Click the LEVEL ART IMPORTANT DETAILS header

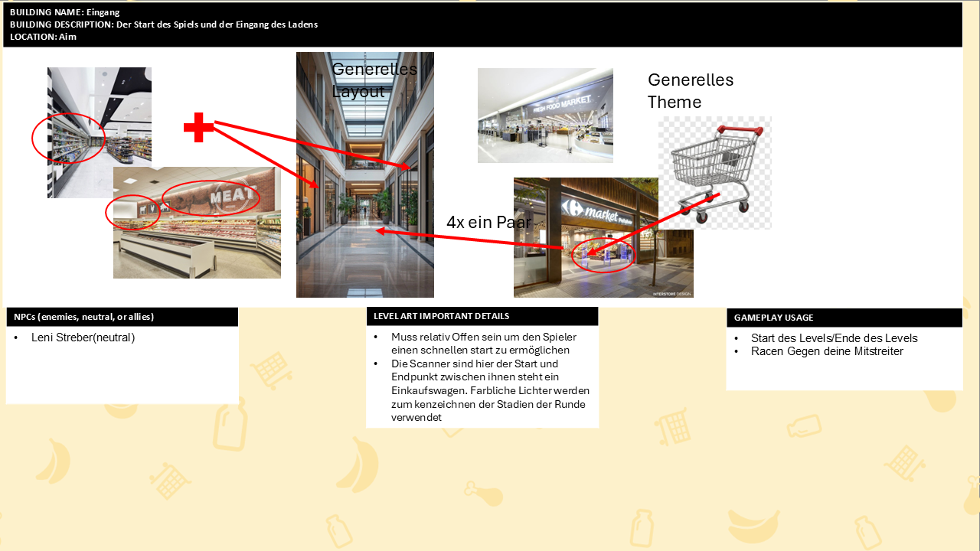(x=482, y=316)
